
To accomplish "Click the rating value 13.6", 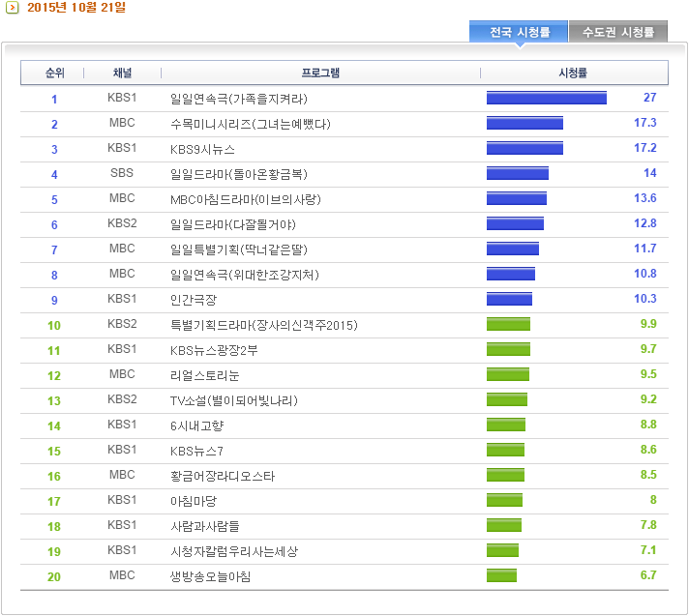I will [x=645, y=198].
